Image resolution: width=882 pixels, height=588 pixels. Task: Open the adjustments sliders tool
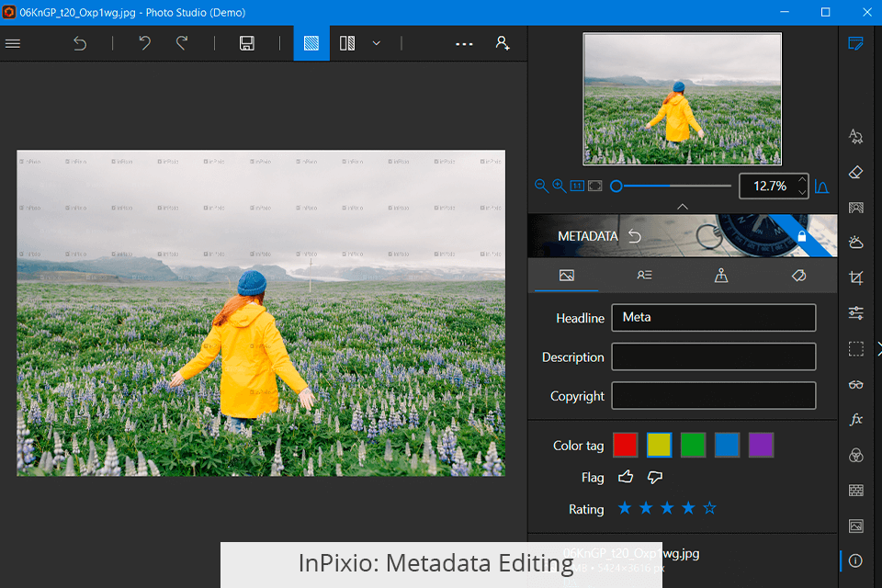pyautogui.click(x=856, y=313)
